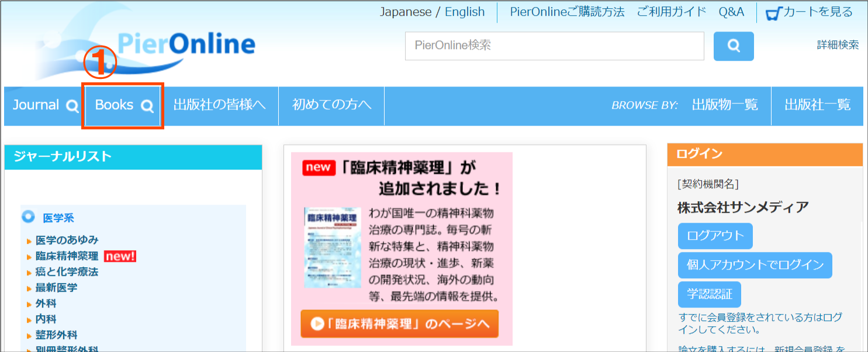Click the play icon on 臨床精神薬理 button
This screenshot has height=352, width=868.
317,323
